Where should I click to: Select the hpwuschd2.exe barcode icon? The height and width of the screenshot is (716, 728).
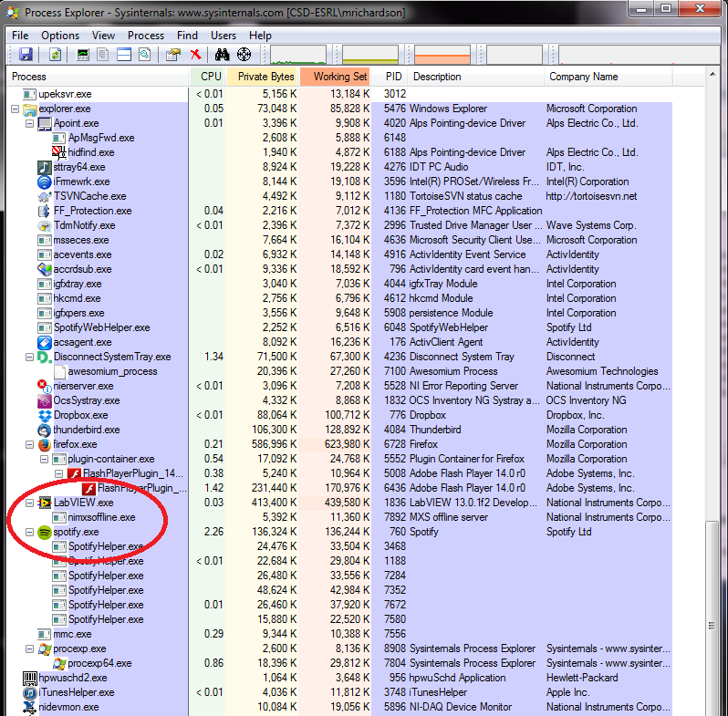(30, 678)
